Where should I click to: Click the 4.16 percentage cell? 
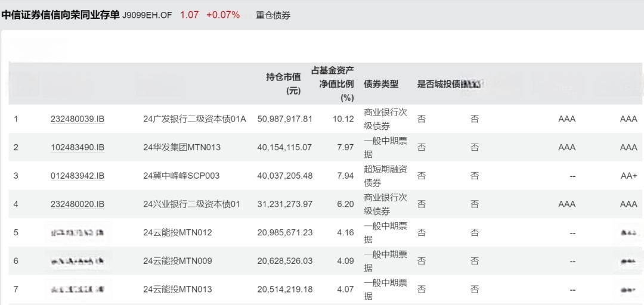(345, 233)
